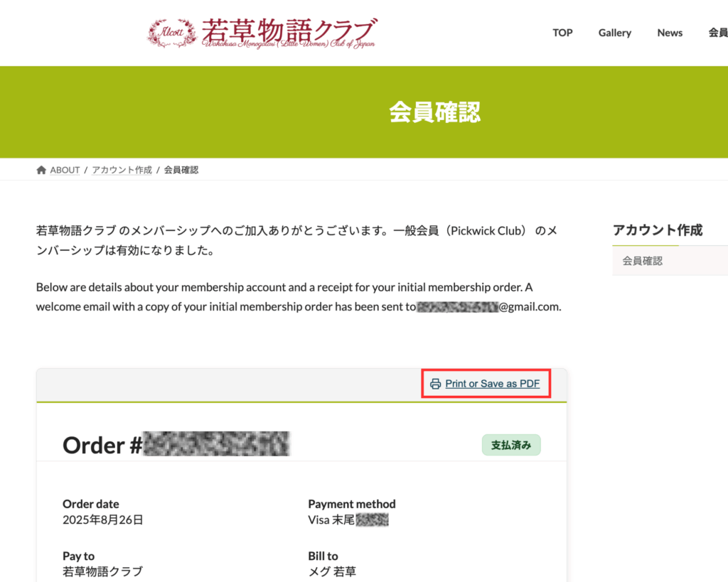Click the 支払済み status badge
This screenshot has height=582, width=728.
511,445
